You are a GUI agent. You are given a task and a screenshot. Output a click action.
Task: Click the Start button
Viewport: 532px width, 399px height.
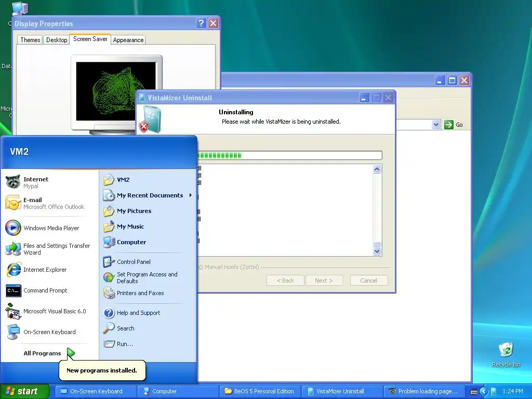24,391
